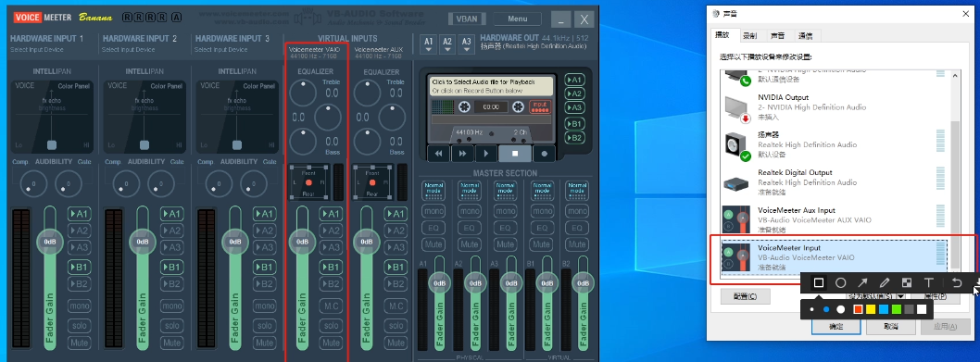Click the cassette display to select an audio file
This screenshot has height=362, width=980.
coord(491,86)
